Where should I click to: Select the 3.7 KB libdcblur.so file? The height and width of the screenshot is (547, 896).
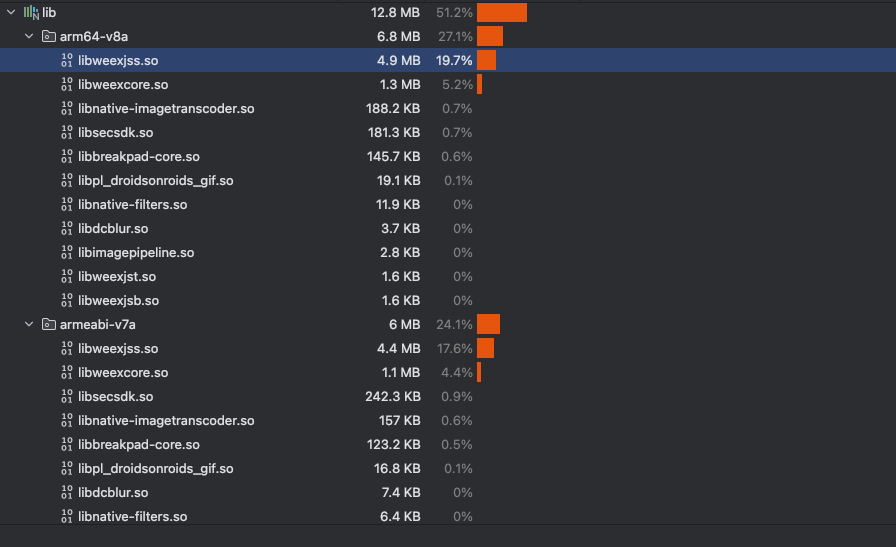pos(113,229)
